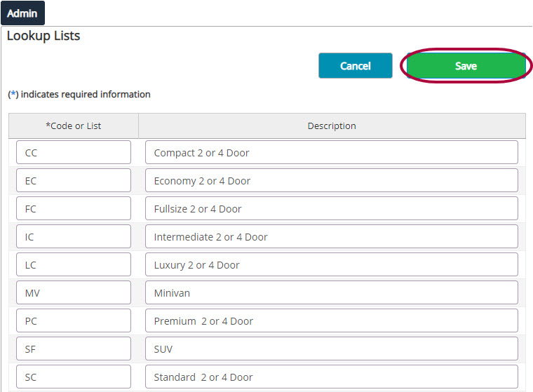
Task: Select the EC code input field
Action: (74, 180)
